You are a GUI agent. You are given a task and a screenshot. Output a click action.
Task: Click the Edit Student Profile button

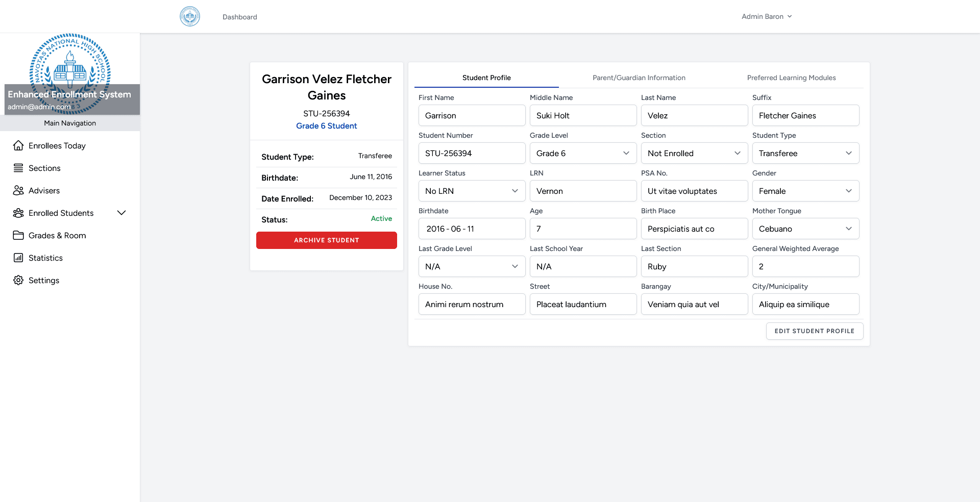[x=814, y=331]
